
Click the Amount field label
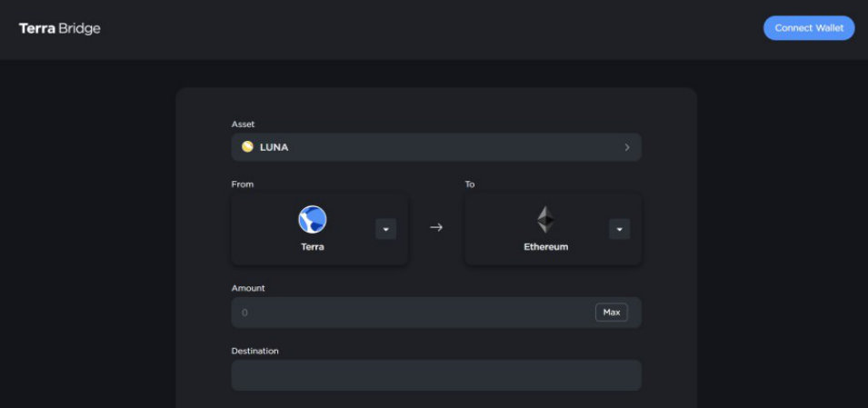[x=248, y=288]
